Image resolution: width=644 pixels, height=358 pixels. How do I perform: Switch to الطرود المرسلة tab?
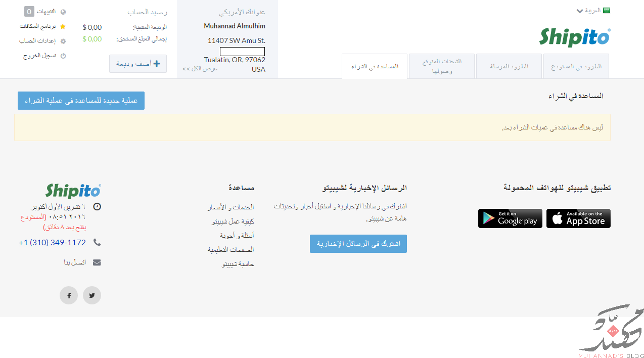click(509, 66)
